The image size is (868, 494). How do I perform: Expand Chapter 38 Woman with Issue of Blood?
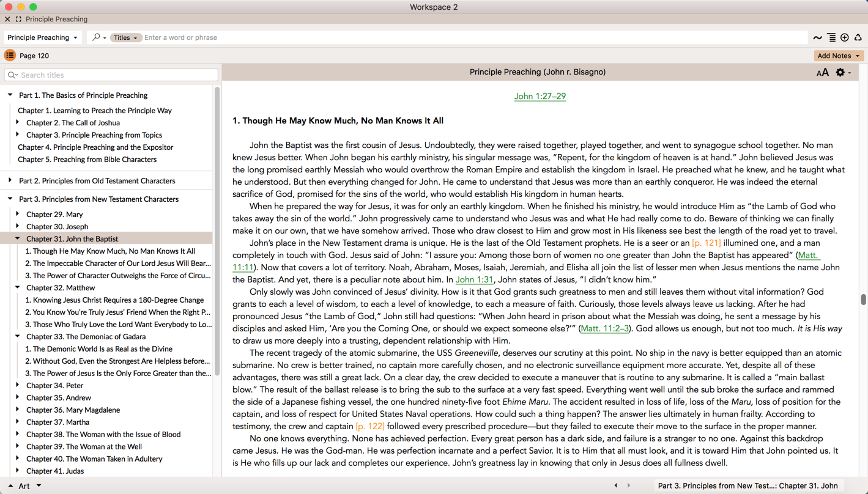(x=18, y=434)
